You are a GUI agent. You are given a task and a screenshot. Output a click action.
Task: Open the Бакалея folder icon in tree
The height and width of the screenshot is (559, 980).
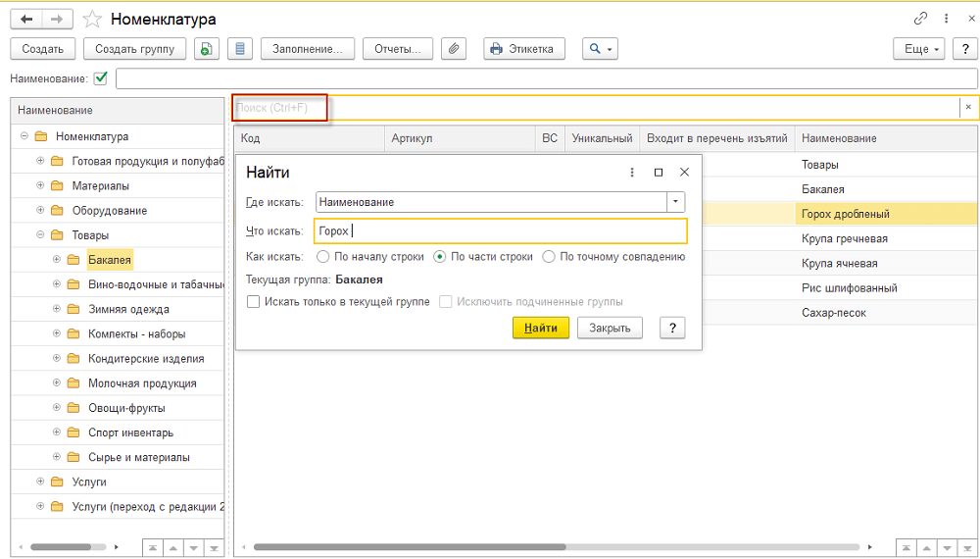coord(73,260)
